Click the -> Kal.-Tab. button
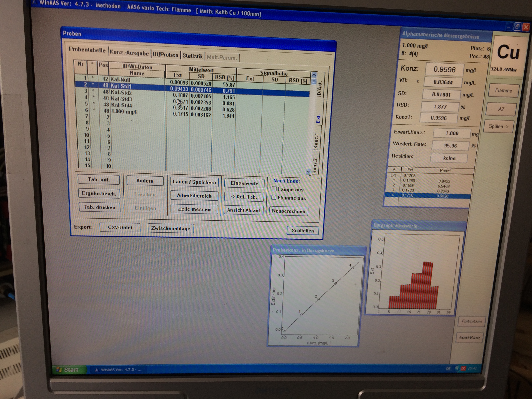Image resolution: width=532 pixels, height=399 pixels. 244,197
